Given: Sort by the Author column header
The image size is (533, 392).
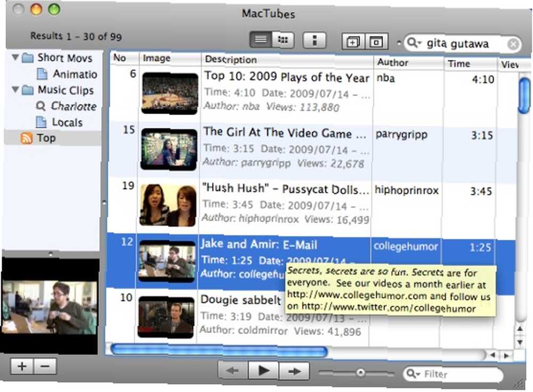Looking at the screenshot, I should click(409, 62).
